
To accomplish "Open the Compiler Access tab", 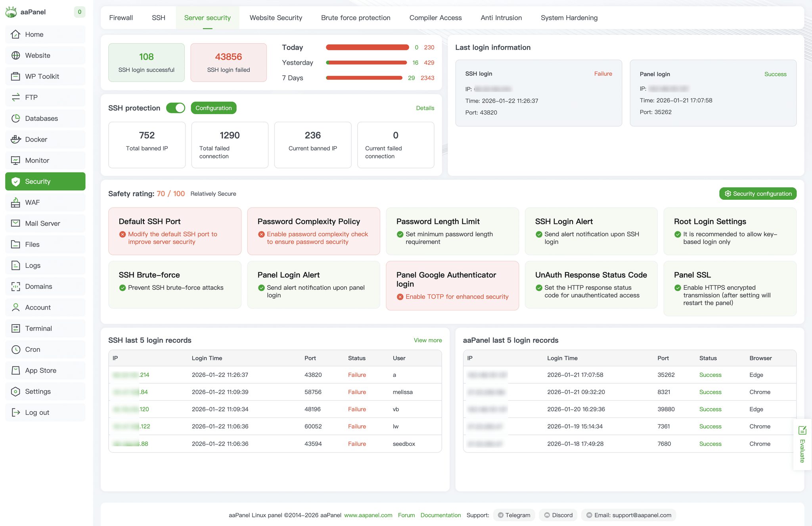I will [x=435, y=18].
